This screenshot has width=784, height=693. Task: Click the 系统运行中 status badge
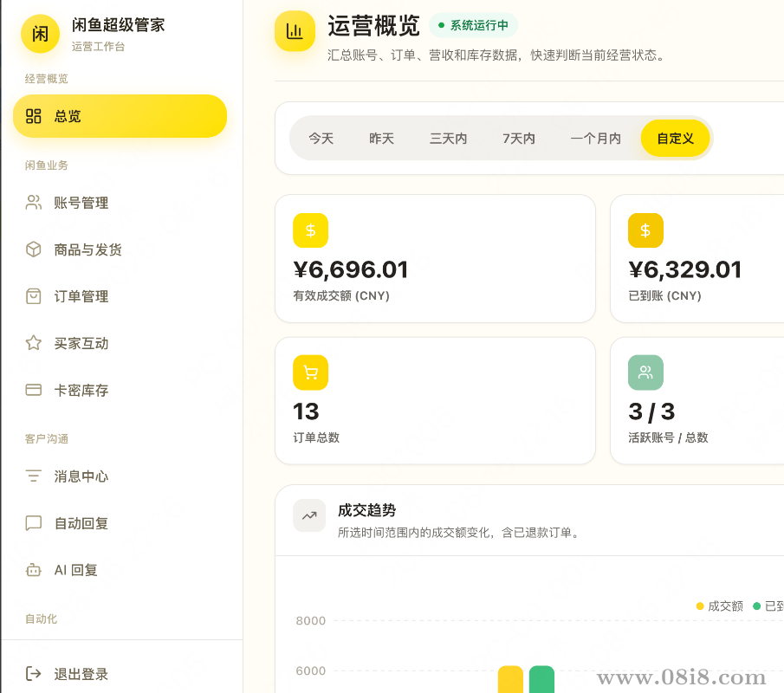473,25
